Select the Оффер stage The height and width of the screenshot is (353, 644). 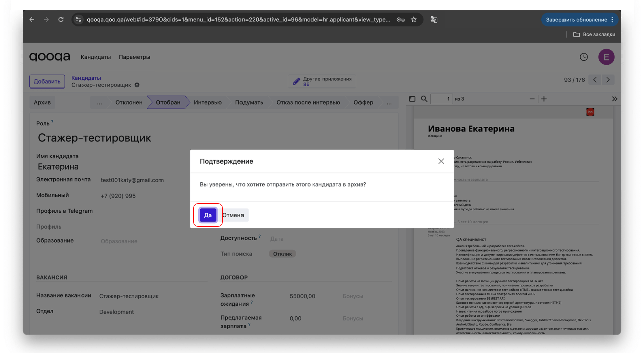tap(363, 102)
